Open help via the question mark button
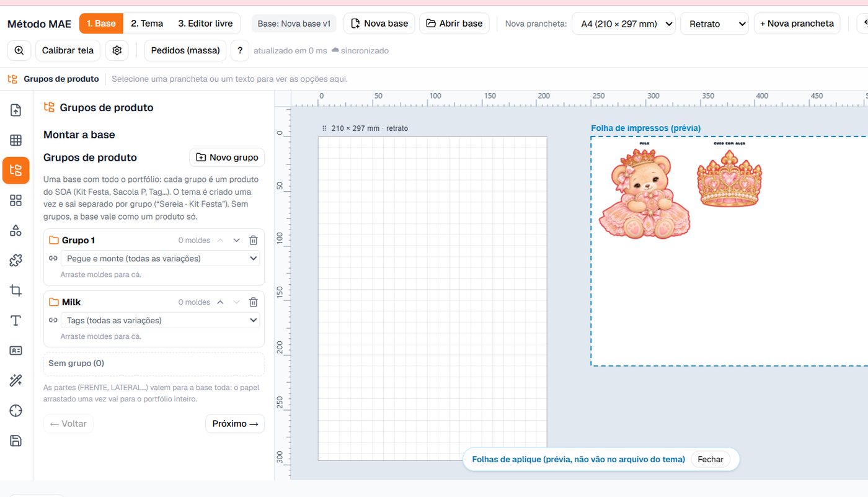868x497 pixels. [x=240, y=50]
